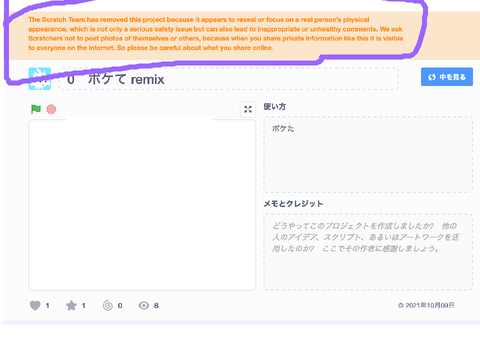480x360 pixels.
Task: Click the green flag to start project
Action: 36,109
